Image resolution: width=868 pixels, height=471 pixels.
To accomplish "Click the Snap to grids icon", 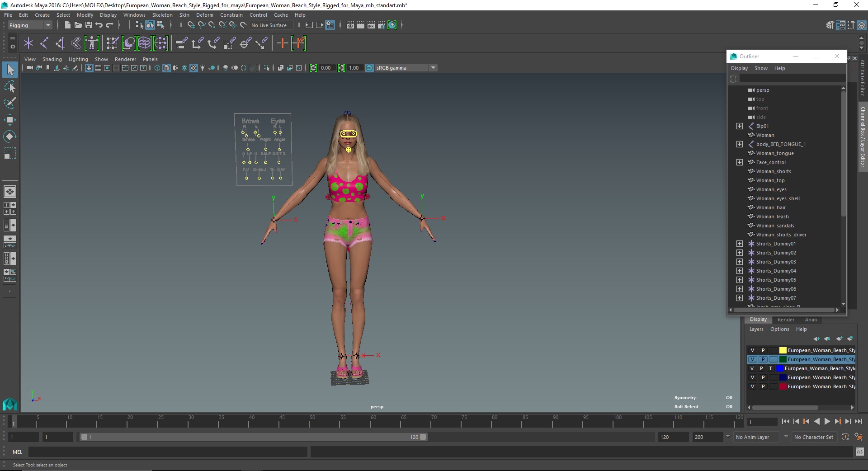I will click(x=191, y=25).
